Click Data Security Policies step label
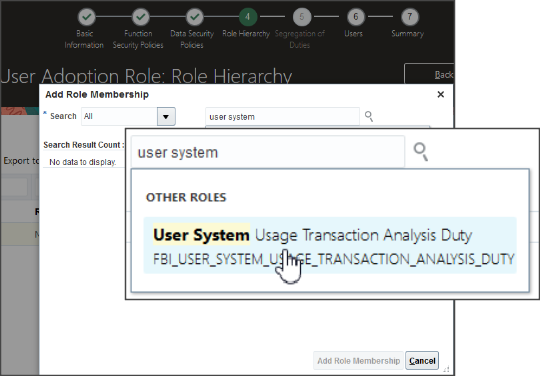The image size is (540, 376). click(192, 39)
